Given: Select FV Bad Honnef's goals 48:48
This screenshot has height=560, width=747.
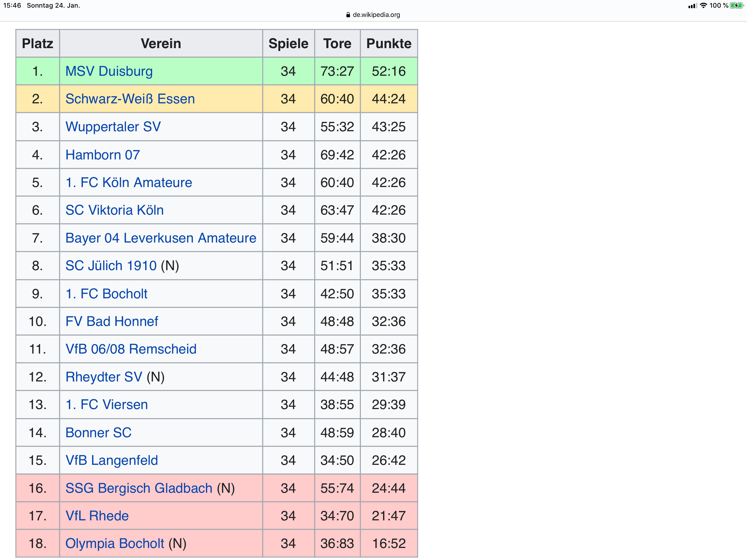Looking at the screenshot, I should tap(337, 322).
